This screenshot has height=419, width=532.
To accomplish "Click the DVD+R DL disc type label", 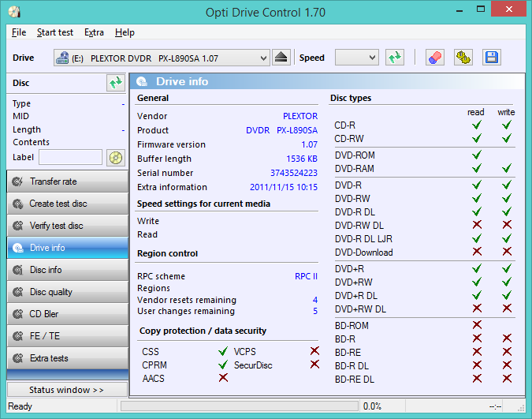I will pyautogui.click(x=356, y=296).
